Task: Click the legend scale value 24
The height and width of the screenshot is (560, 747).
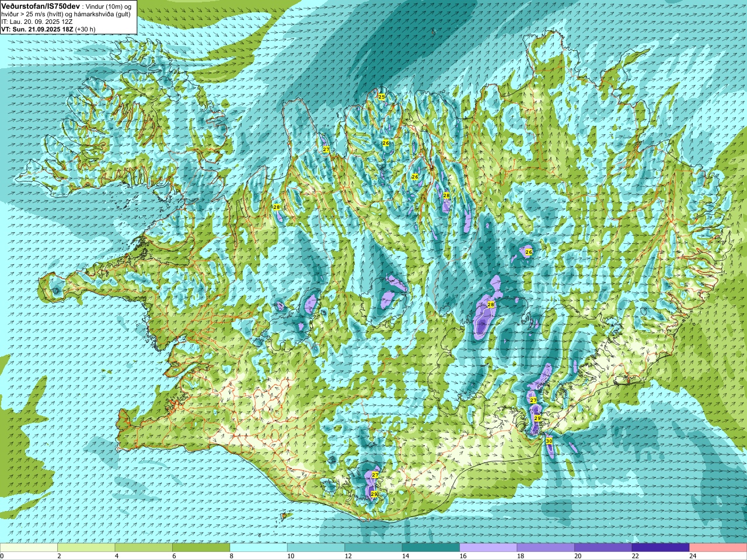Action: pyautogui.click(x=693, y=556)
